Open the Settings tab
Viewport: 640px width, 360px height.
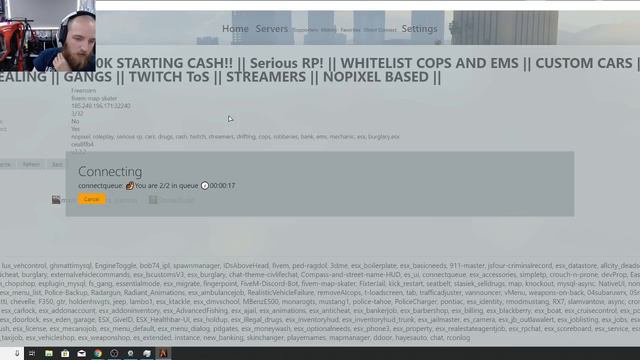pyautogui.click(x=419, y=29)
